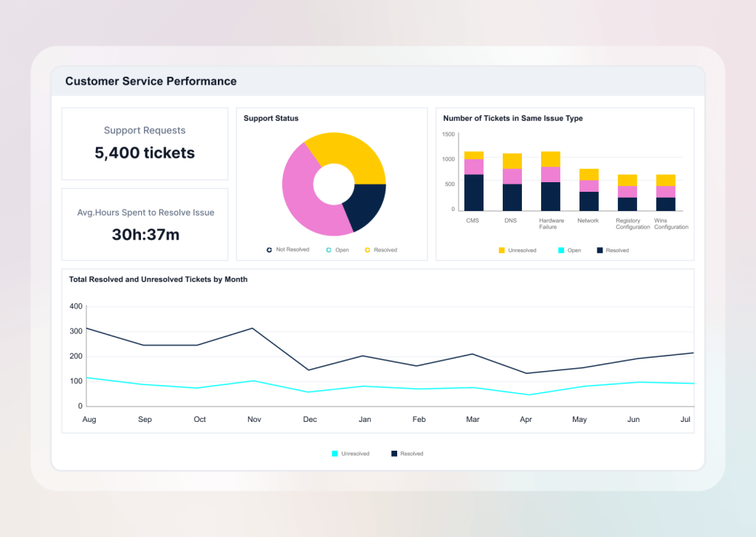The height and width of the screenshot is (537, 756).
Task: Select the Mar month label
Action: tap(472, 420)
